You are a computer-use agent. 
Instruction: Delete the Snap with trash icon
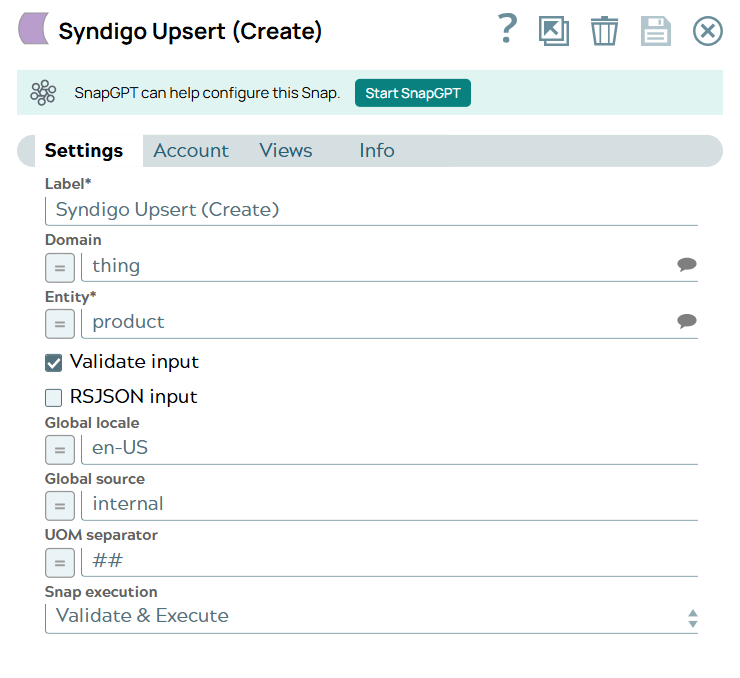604,31
